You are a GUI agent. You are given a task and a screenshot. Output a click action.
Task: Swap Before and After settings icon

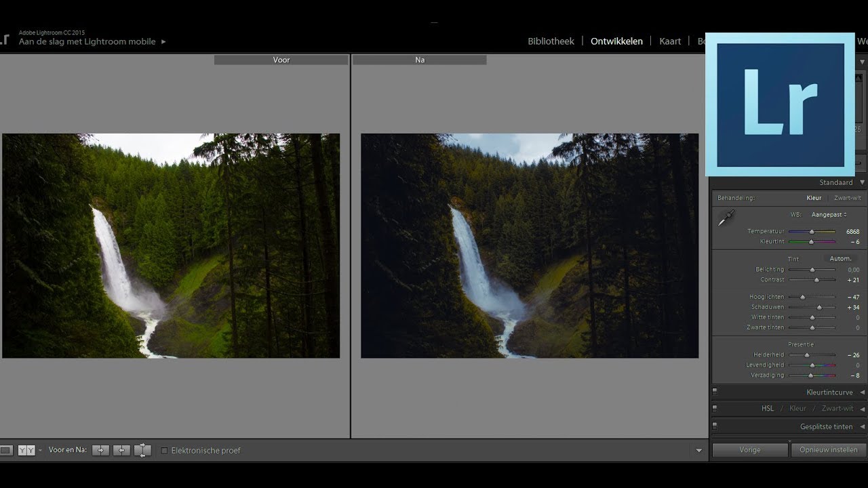tap(142, 450)
